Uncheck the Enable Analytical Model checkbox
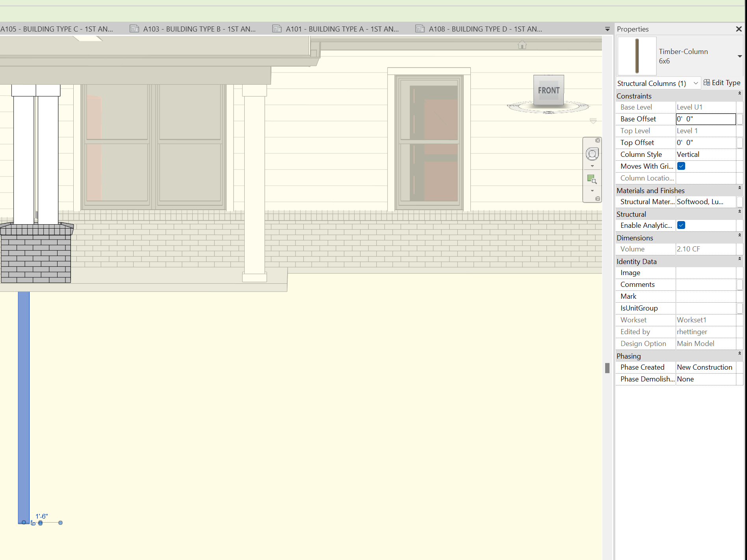Viewport: 747px width, 560px height. tap(681, 225)
